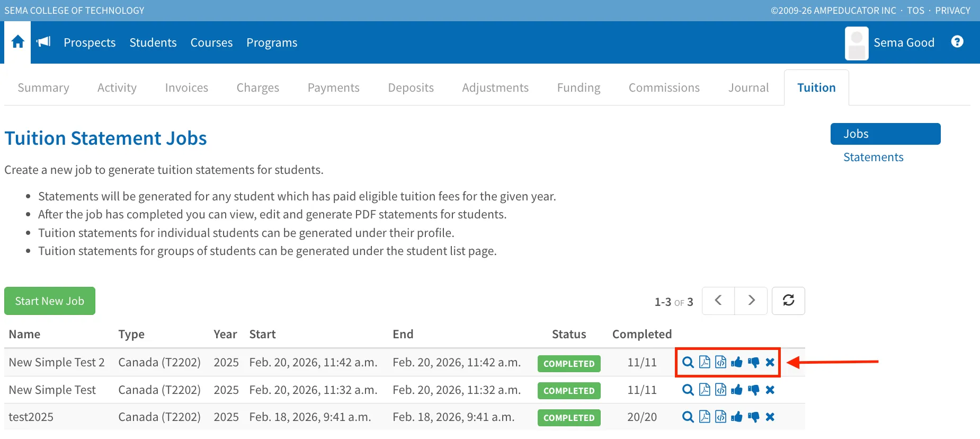Screen dimensions: 980x439
Task: Switch to the Deposits tab
Action: (411, 87)
